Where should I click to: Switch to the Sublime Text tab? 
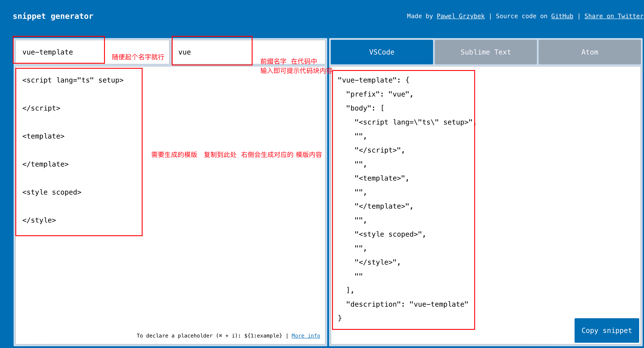pyautogui.click(x=485, y=52)
